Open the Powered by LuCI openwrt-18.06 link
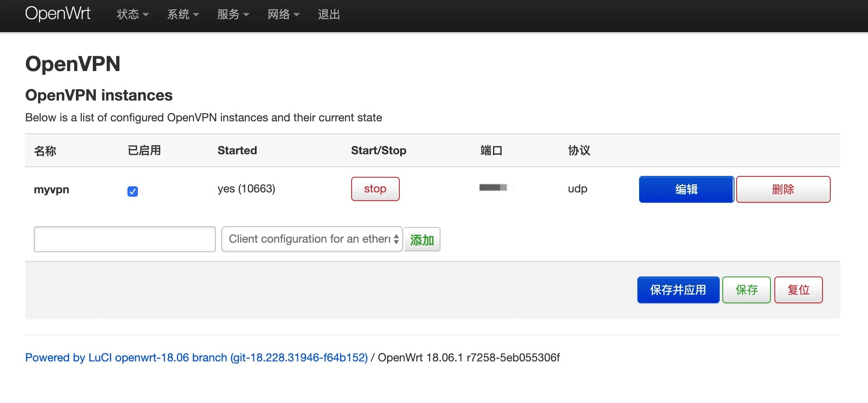The width and height of the screenshot is (868, 403). 196,357
